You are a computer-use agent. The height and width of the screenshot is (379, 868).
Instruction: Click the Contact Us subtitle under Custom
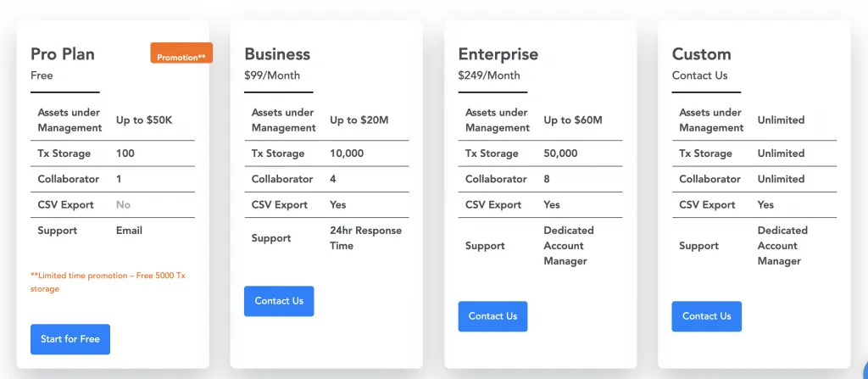tap(699, 75)
